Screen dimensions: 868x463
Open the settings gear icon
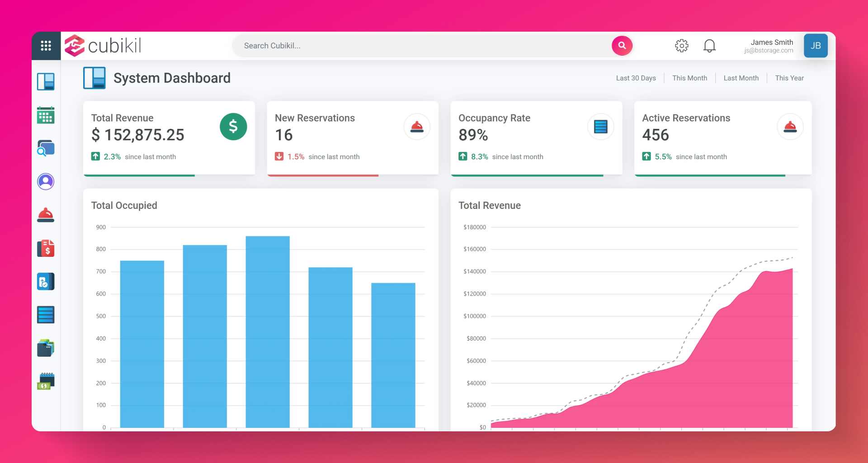click(x=682, y=46)
